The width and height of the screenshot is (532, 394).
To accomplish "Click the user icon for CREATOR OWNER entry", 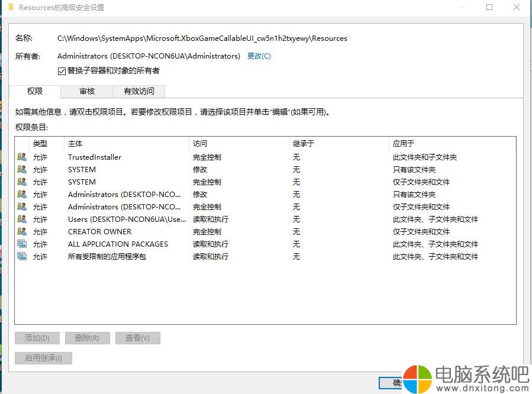I will (22, 231).
